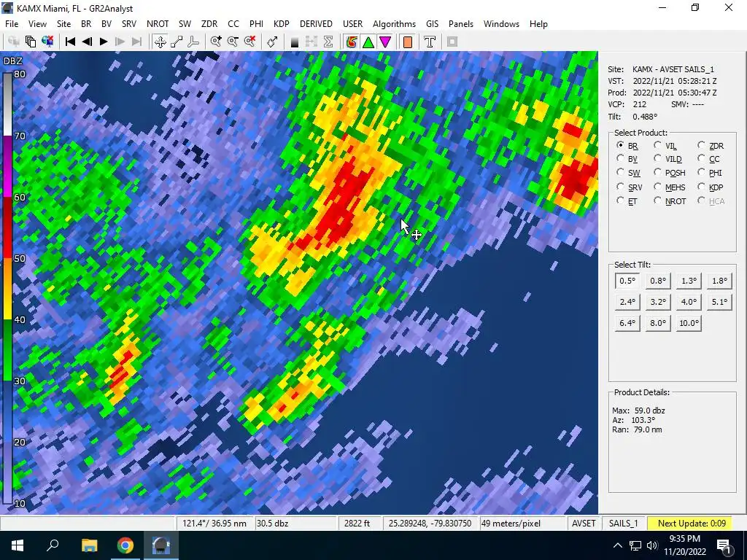Select the ET product radio button

coord(620,201)
